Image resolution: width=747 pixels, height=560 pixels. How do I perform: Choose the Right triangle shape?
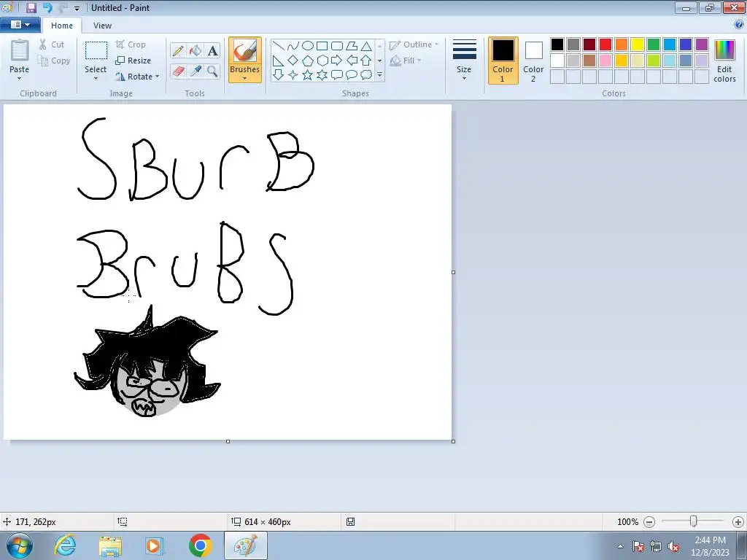(279, 61)
